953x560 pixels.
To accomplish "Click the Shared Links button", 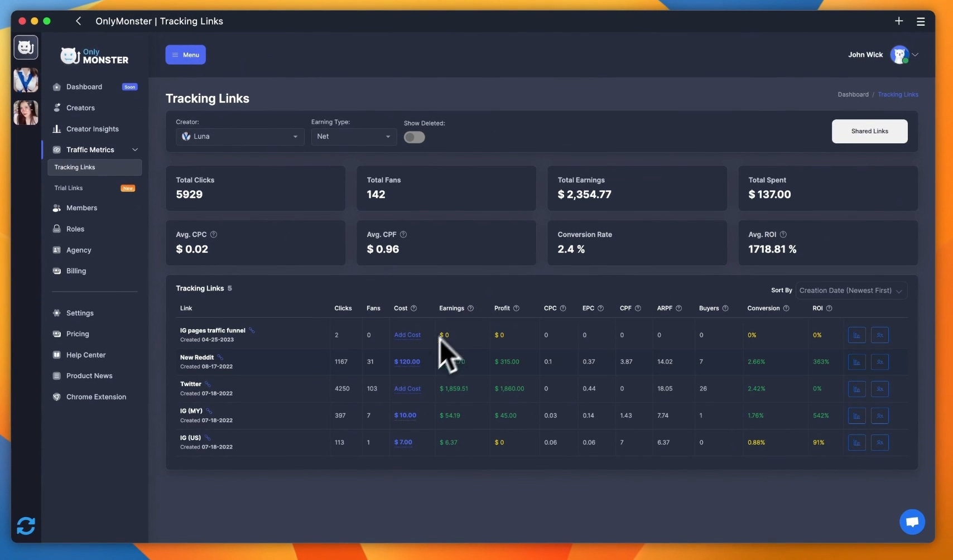I will tap(869, 131).
